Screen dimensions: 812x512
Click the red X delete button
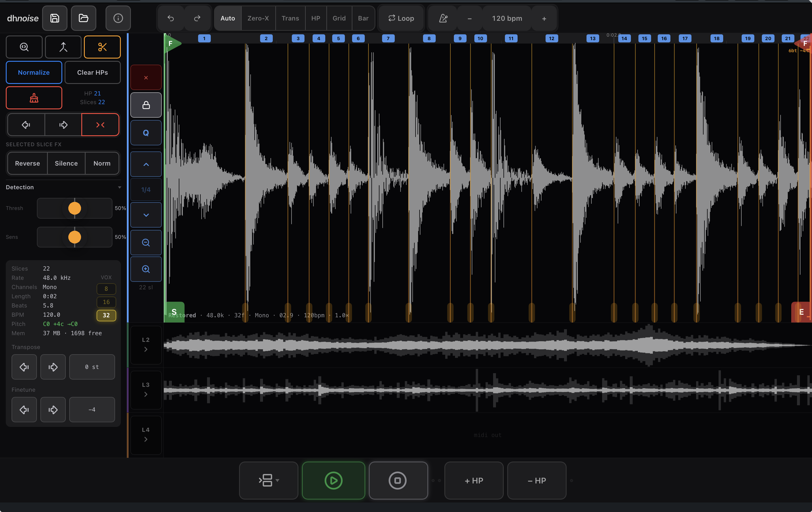tap(146, 78)
